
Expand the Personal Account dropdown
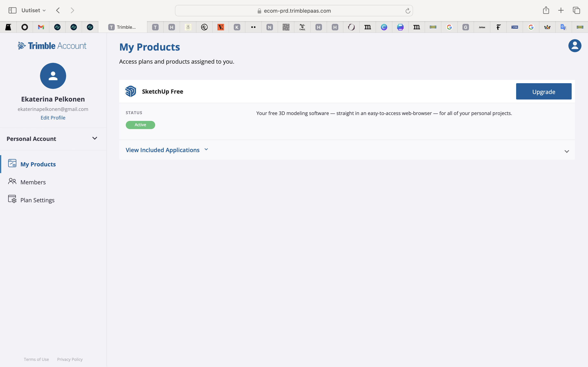coord(95,138)
